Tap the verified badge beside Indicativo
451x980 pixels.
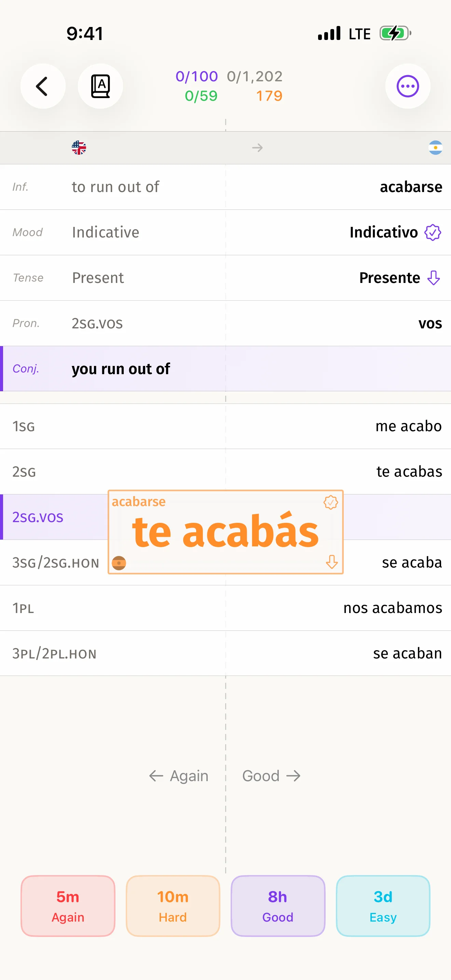[433, 232]
